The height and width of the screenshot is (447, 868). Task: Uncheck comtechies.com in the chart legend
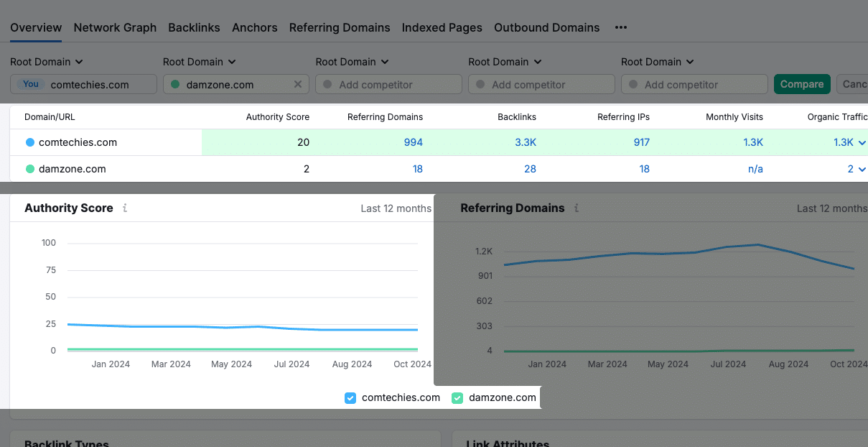(x=350, y=397)
